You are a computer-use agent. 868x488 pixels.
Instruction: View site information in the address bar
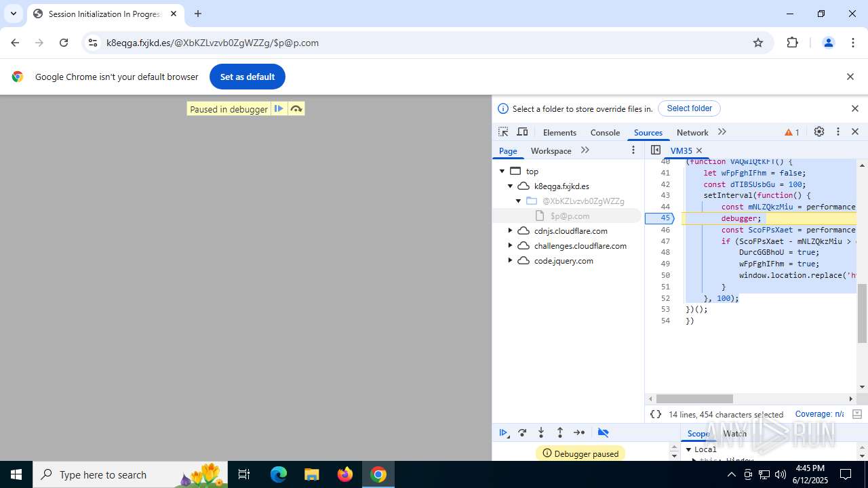tap(93, 43)
